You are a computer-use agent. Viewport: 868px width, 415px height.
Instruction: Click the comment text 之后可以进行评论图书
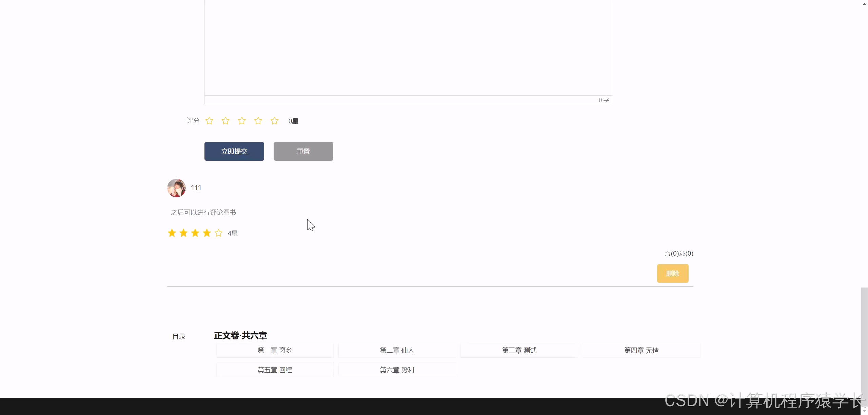[x=203, y=212]
